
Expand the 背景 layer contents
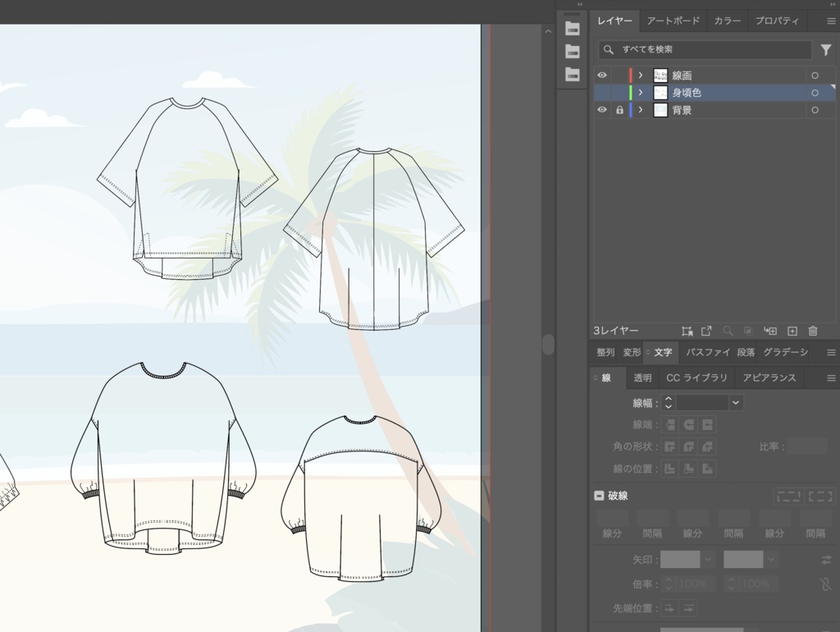coord(641,109)
